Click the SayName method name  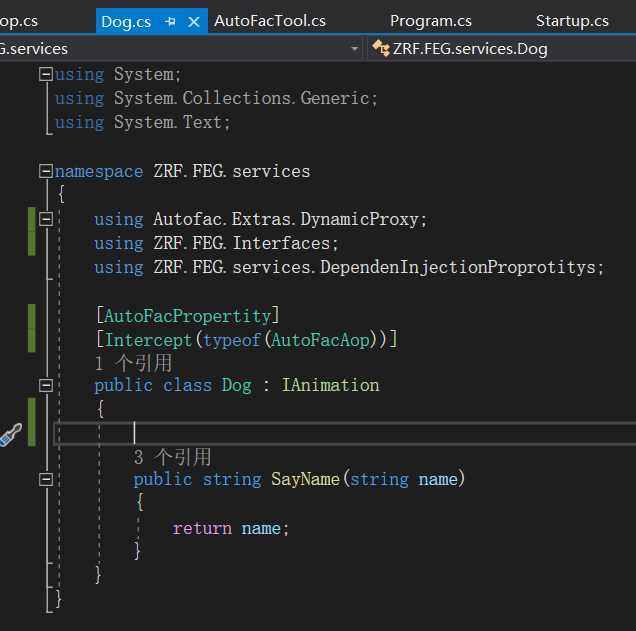click(x=305, y=479)
